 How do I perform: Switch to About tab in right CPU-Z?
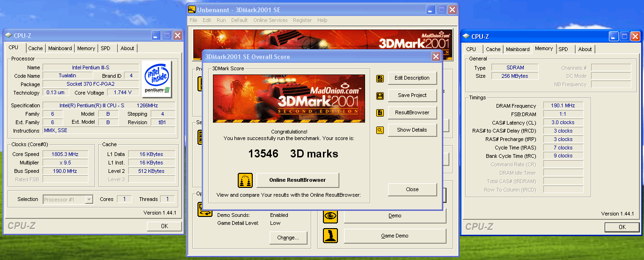585,49
